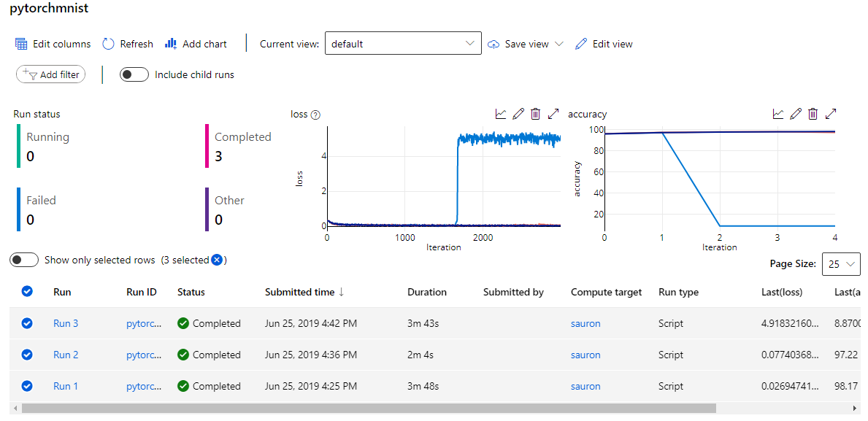
Task: Click the Add chart bar icon
Action: click(x=171, y=44)
